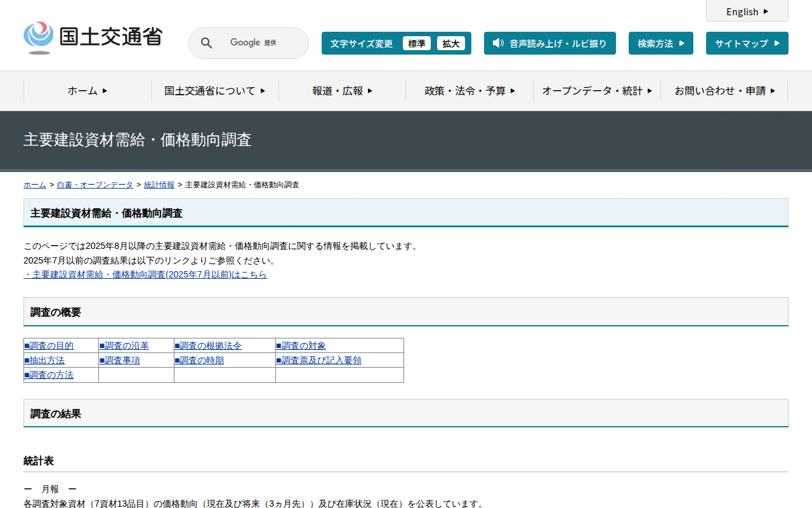Open the 調査の目的 link
The image size is (812, 508).
tap(49, 346)
